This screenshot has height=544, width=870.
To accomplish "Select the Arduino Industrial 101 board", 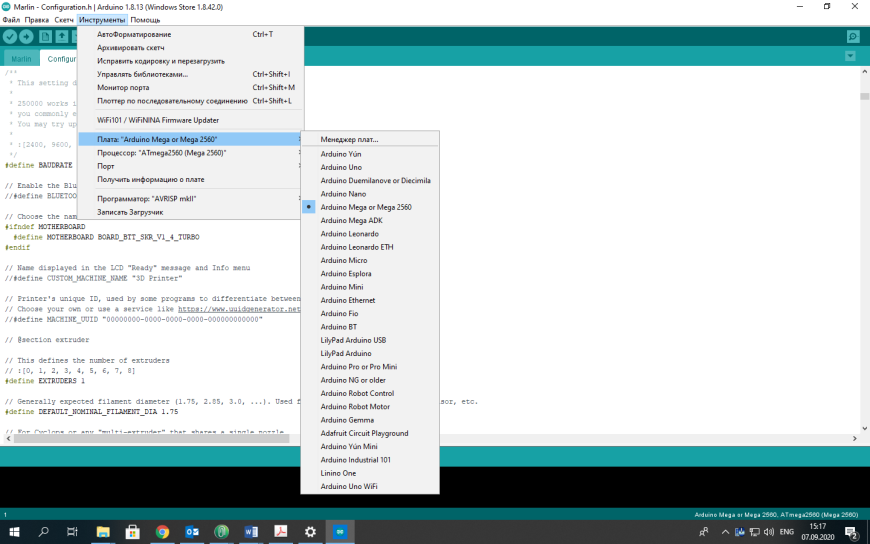I will click(370, 460).
